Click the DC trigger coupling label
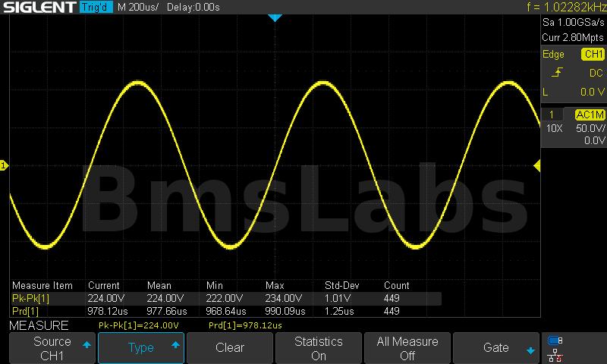This screenshot has height=364, width=607. (x=596, y=73)
